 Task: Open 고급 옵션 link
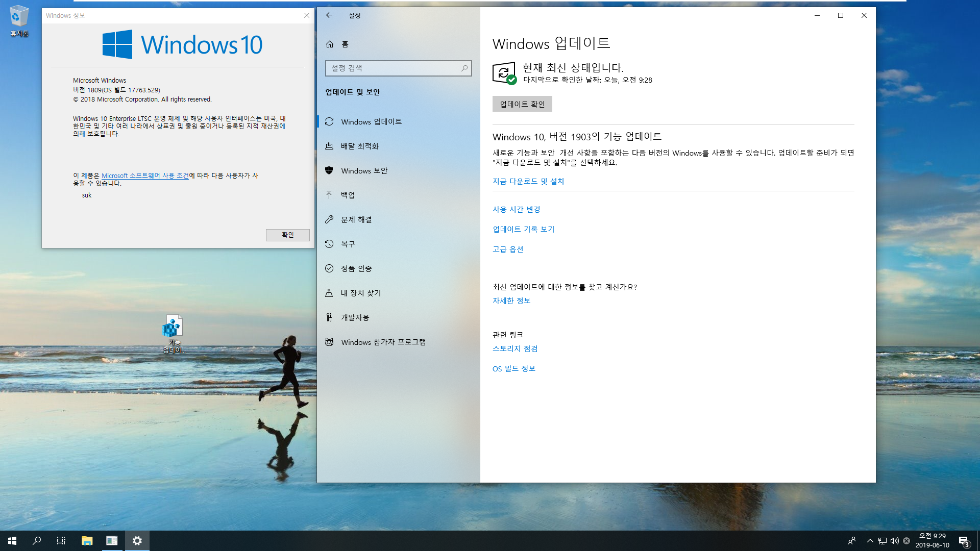click(x=508, y=249)
